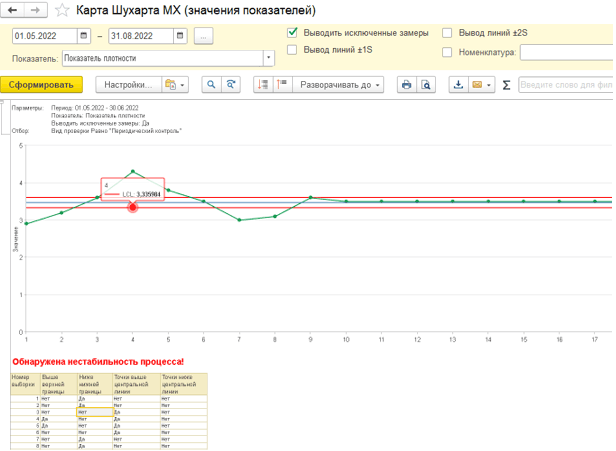Click the magnifier search icon in toolbar
616x451 pixels.
click(211, 85)
